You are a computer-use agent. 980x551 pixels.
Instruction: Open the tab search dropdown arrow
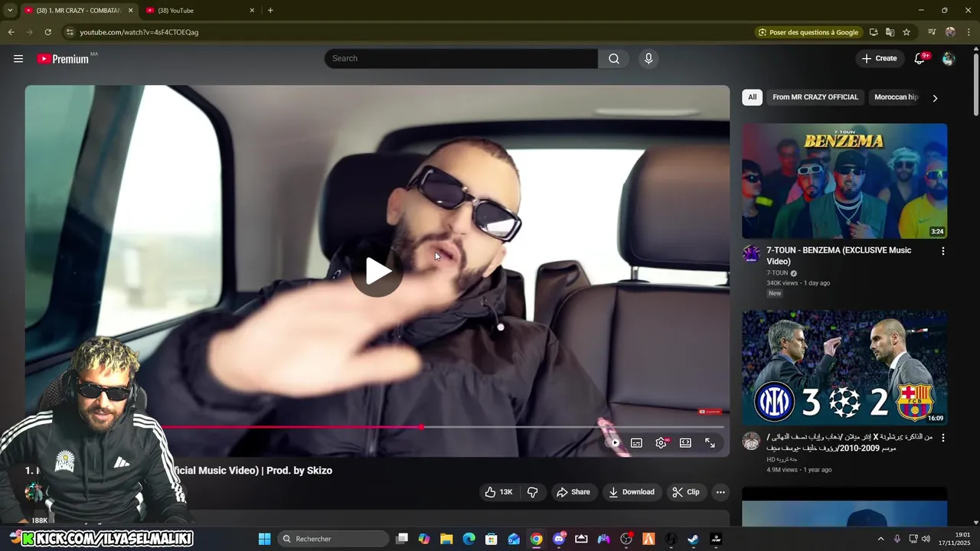(x=10, y=10)
